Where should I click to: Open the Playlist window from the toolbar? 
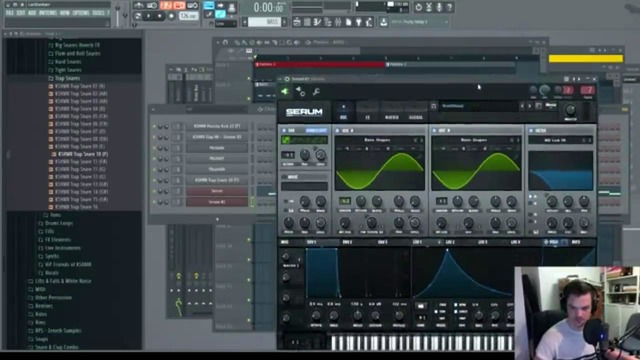pyautogui.click(x=297, y=22)
